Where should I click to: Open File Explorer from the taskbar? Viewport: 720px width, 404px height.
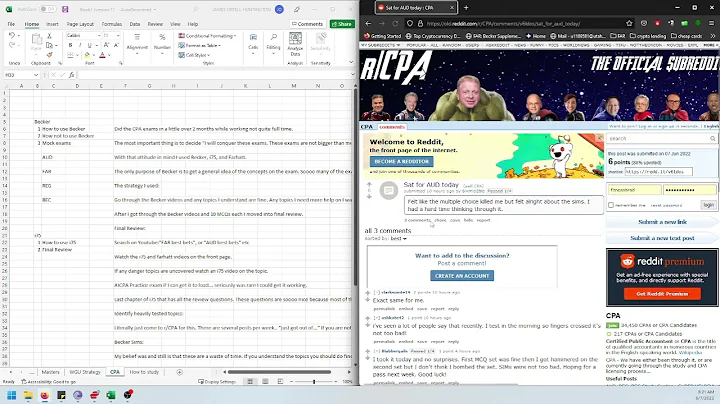(x=28, y=395)
